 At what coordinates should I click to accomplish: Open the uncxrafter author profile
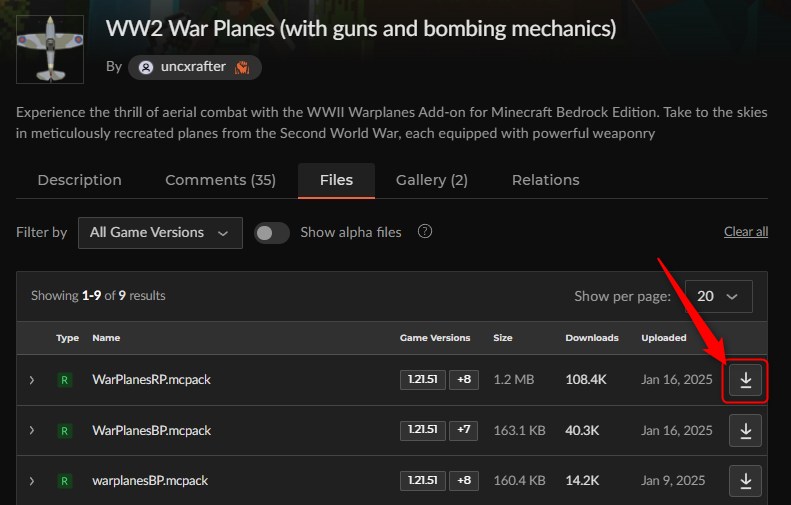(x=194, y=67)
